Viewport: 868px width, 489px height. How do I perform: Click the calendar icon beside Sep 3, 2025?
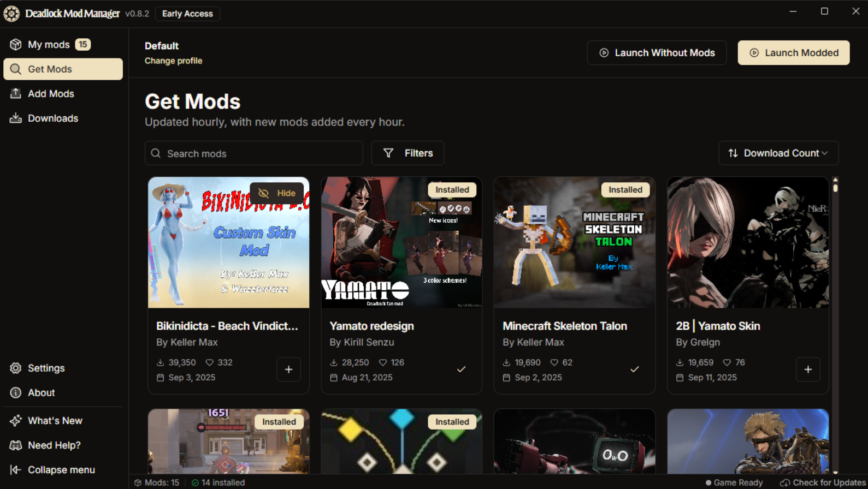tap(160, 378)
